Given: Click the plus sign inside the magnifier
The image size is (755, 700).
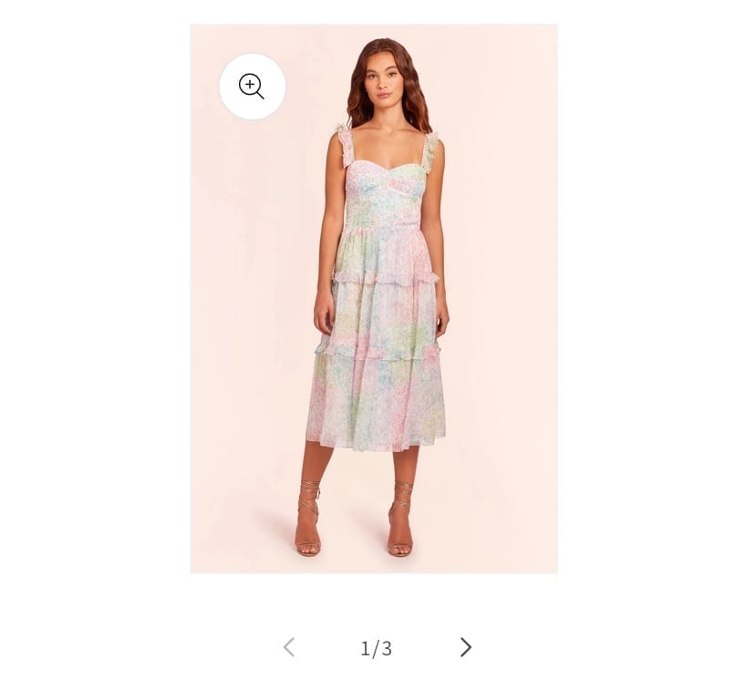Looking at the screenshot, I should click(x=250, y=84).
